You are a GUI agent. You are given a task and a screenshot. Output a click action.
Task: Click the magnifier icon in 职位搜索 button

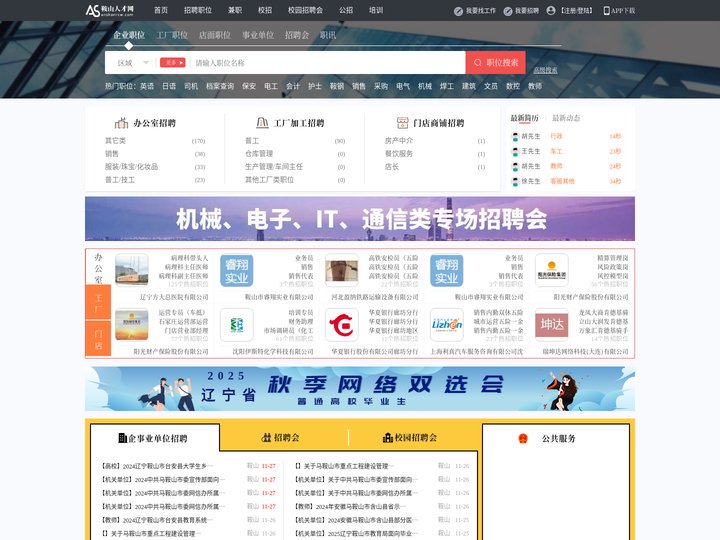(478, 62)
